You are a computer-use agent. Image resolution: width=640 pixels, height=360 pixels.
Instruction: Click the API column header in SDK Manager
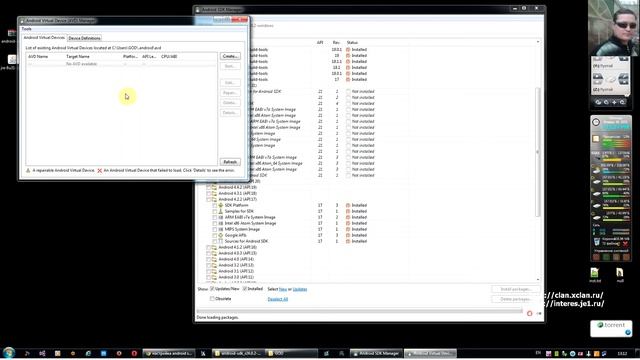pyautogui.click(x=320, y=42)
